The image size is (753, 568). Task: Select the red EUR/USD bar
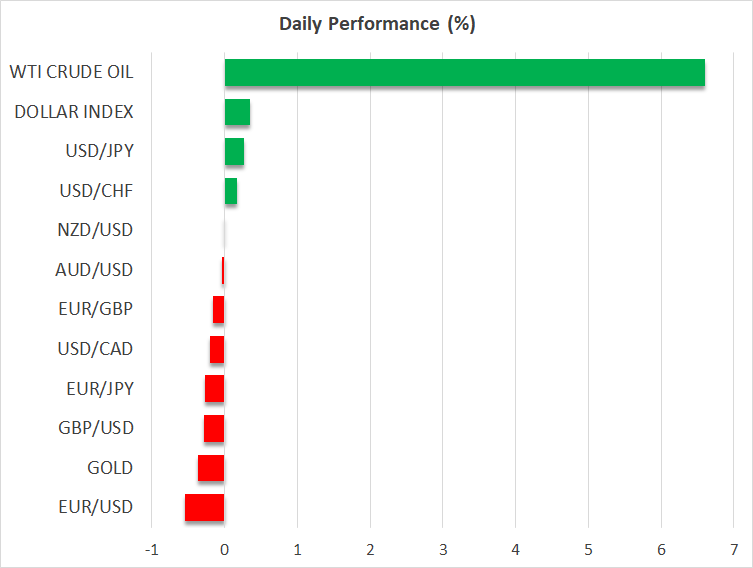pos(205,508)
